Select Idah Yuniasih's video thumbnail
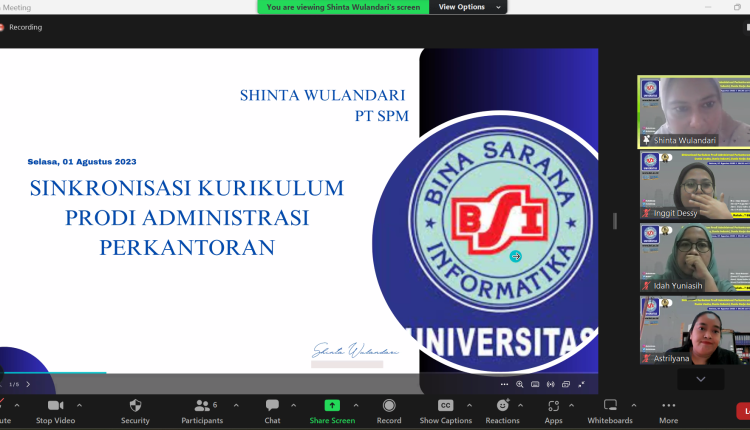 695,258
